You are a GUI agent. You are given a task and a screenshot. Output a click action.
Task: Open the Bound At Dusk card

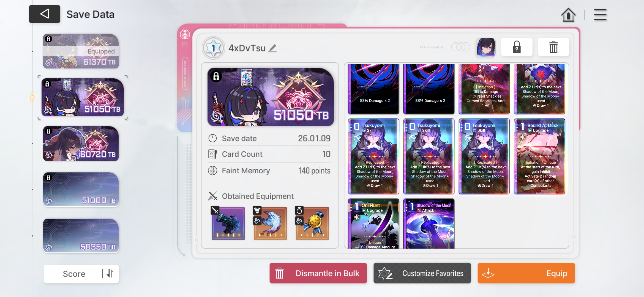(539, 156)
